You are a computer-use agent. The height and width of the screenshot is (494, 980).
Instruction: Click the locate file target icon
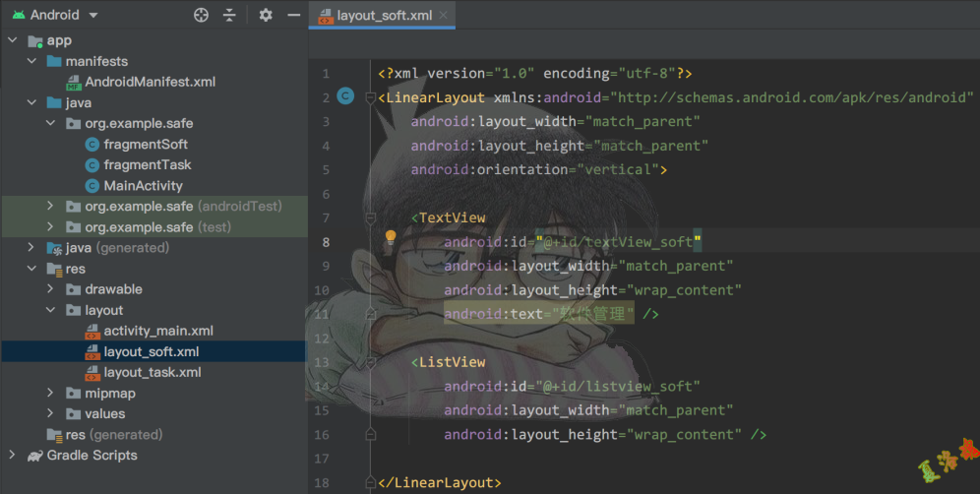coord(202,15)
